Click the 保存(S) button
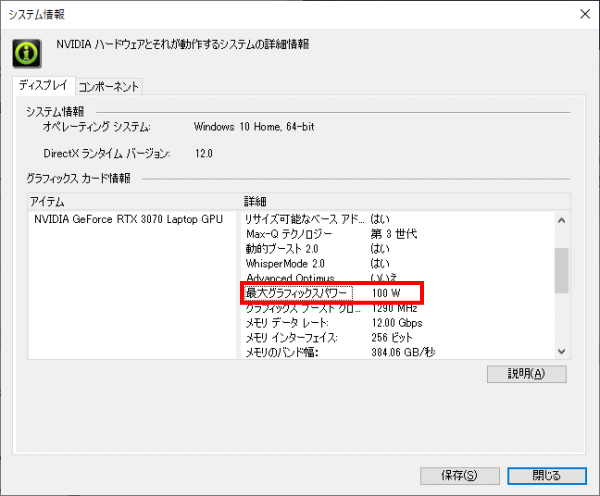Viewport: 600px width, 496px height. tap(460, 476)
